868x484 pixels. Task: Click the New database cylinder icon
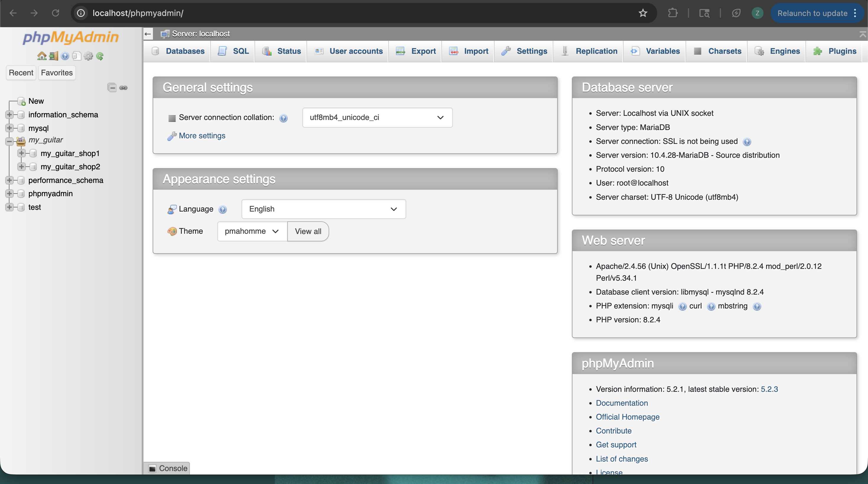(22, 101)
